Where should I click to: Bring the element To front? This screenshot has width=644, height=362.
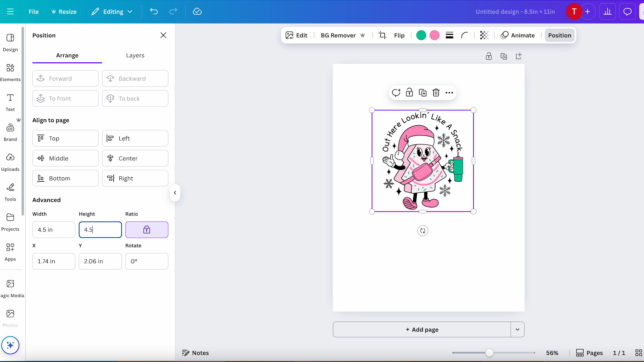click(x=65, y=98)
